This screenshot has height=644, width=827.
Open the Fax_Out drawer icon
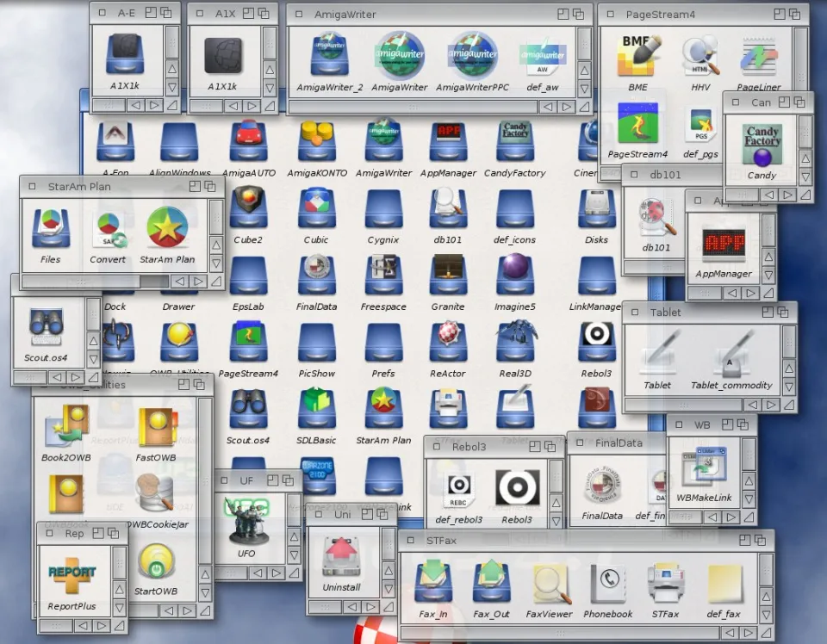pyautogui.click(x=491, y=584)
